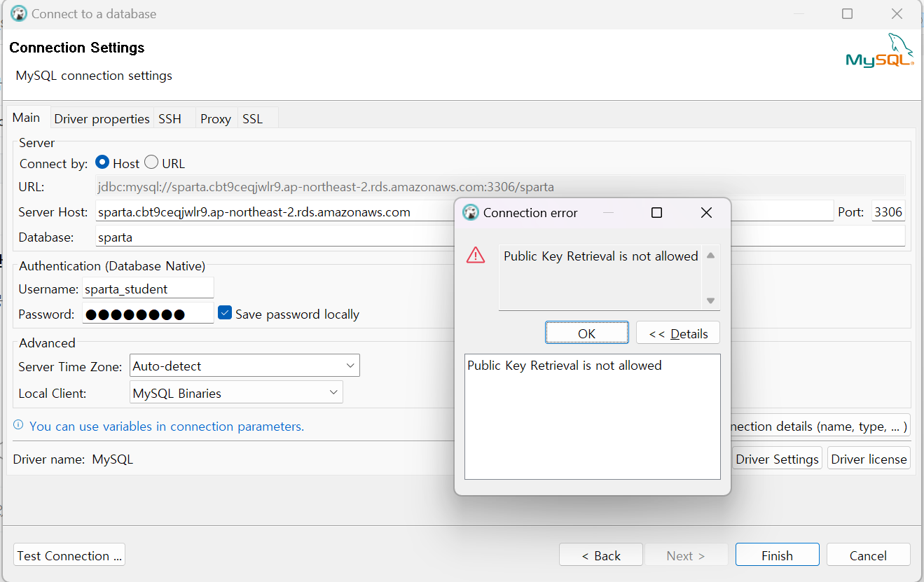The width and height of the screenshot is (924, 582).
Task: Click the Username input field
Action: coord(148,289)
